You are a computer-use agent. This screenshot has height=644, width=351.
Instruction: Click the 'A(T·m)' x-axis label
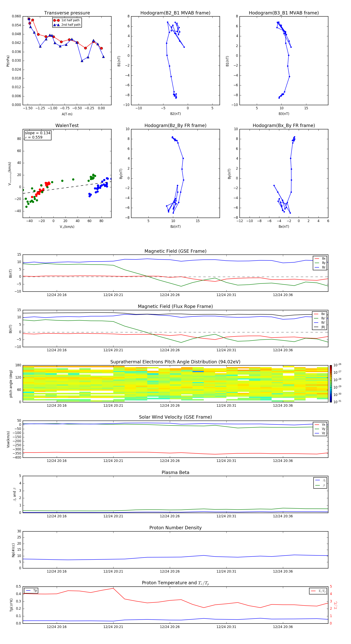pos(67,114)
